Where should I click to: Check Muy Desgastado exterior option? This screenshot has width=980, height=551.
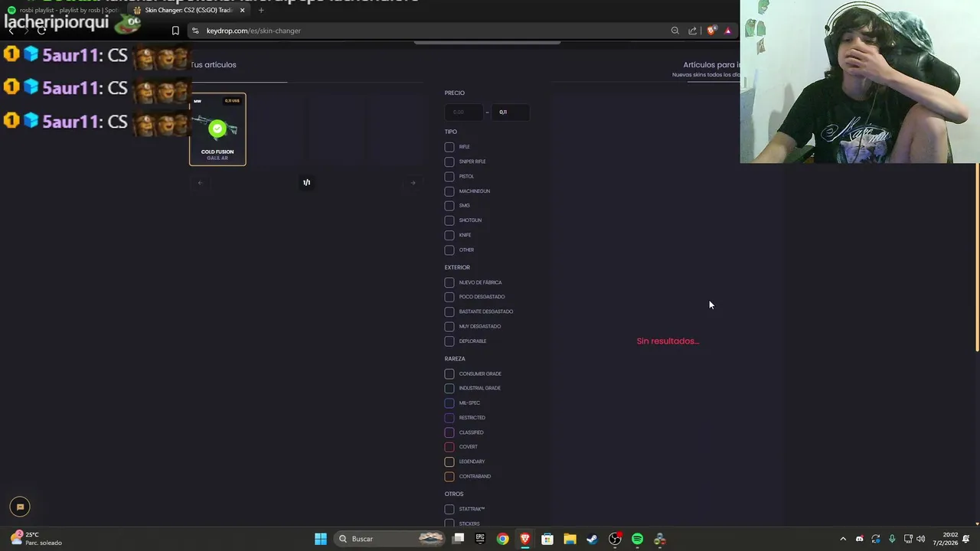(x=449, y=327)
